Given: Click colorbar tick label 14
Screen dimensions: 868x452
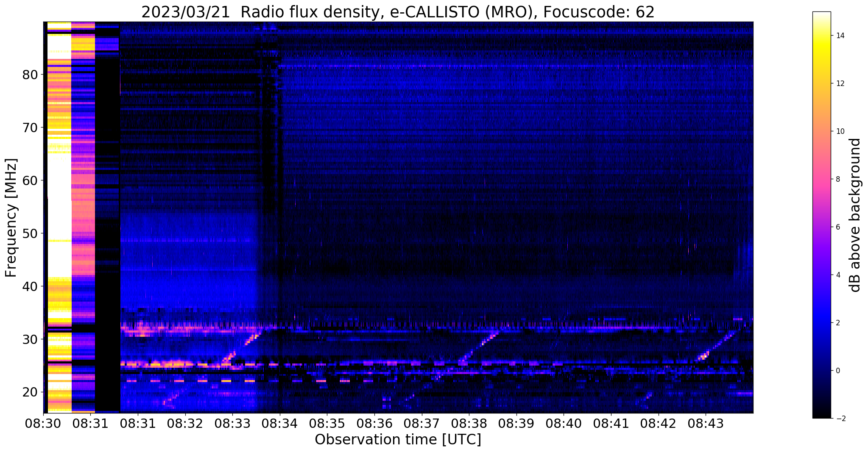Looking at the screenshot, I should [x=840, y=36].
